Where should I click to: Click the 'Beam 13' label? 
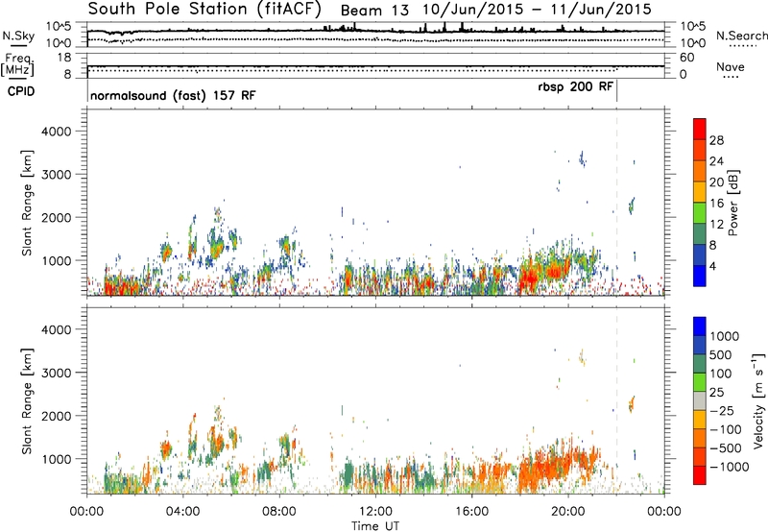374,11
